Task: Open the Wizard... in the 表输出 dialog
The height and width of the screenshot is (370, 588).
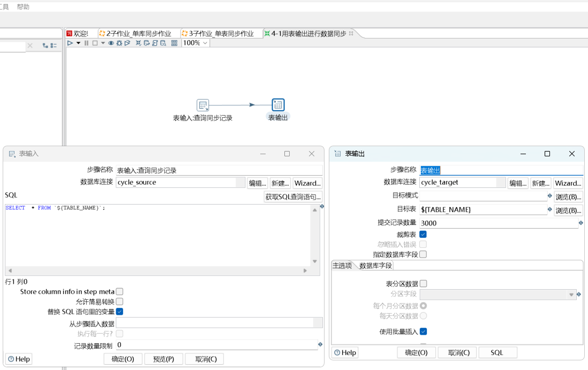Action: pyautogui.click(x=568, y=183)
